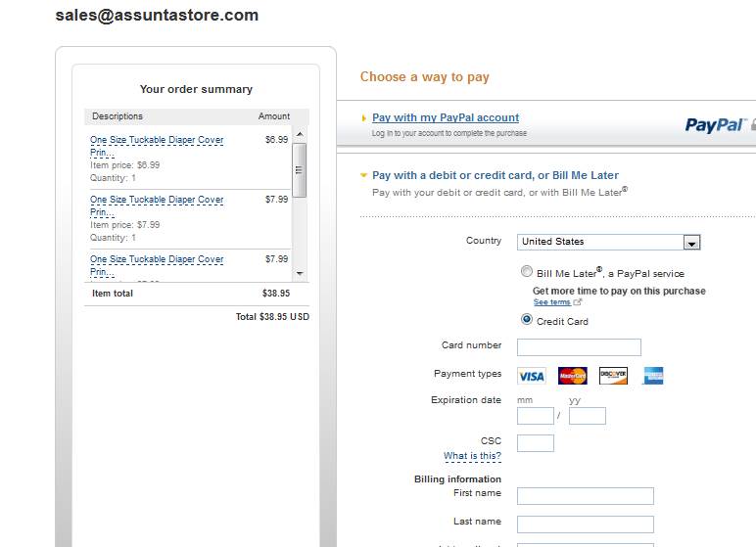756x547 pixels.
Task: Select the Bill Me Later radio option
Action: click(527, 271)
